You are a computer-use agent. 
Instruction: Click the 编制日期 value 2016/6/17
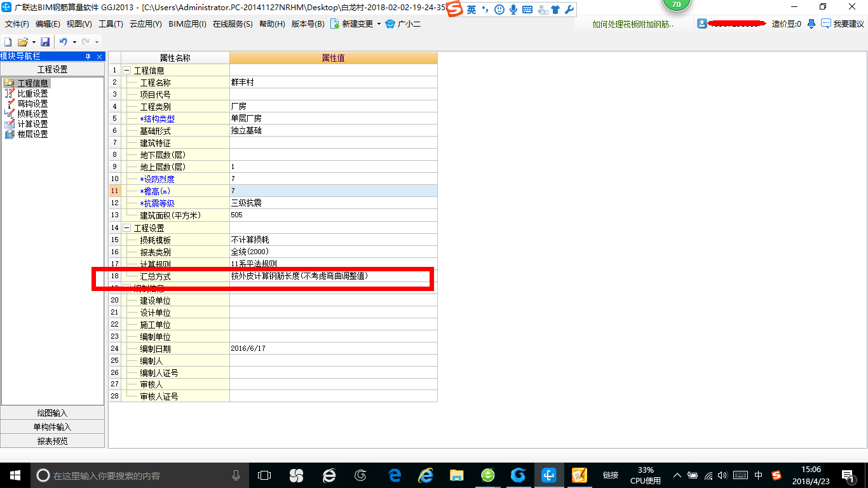click(334, 349)
